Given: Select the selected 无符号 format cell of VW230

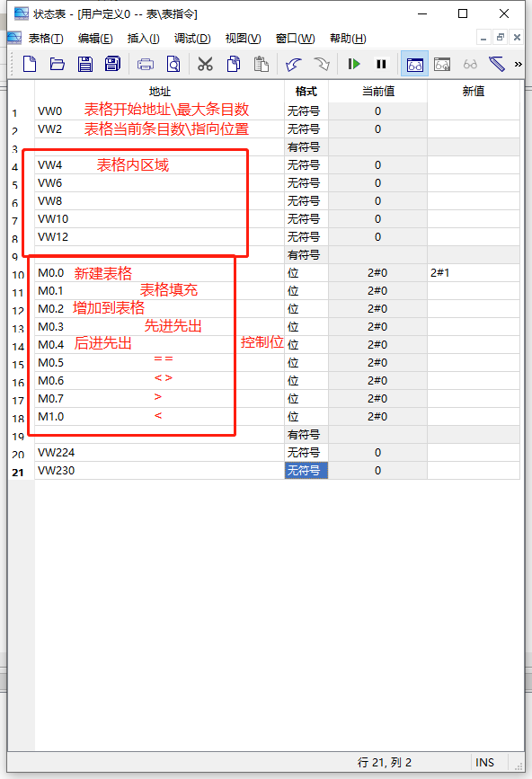Looking at the screenshot, I should [x=306, y=471].
